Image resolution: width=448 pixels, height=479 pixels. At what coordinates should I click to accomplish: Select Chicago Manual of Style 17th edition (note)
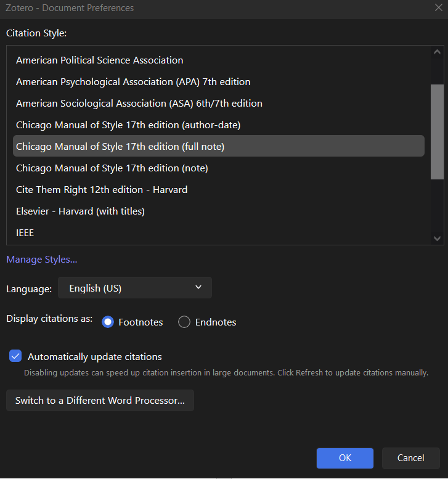coord(218,168)
